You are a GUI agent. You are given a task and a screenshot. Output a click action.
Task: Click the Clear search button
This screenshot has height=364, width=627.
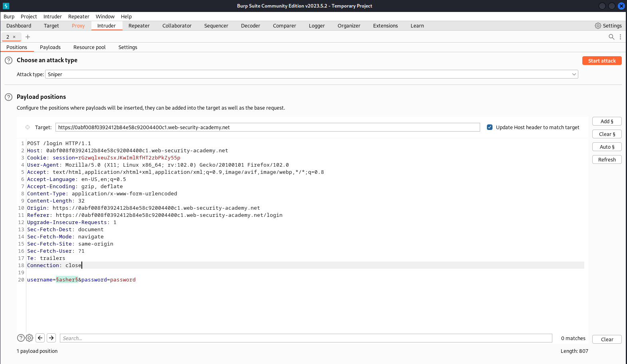coord(607,339)
